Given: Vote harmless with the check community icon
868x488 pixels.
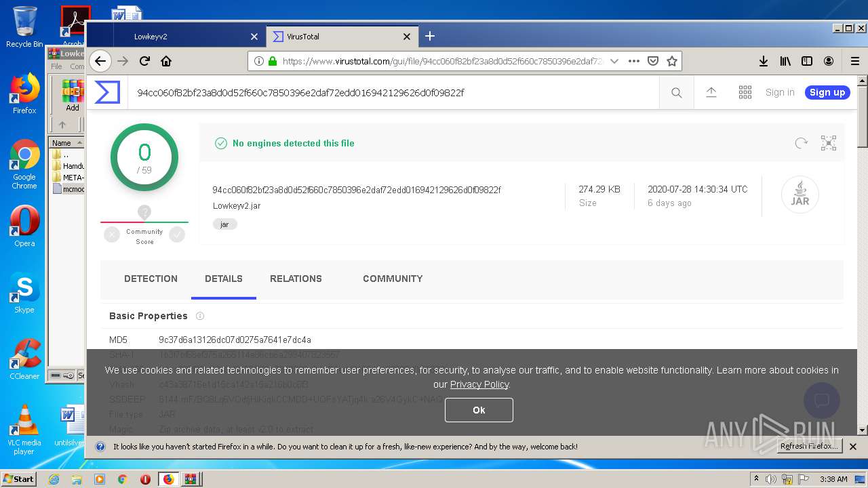Looking at the screenshot, I should [177, 235].
